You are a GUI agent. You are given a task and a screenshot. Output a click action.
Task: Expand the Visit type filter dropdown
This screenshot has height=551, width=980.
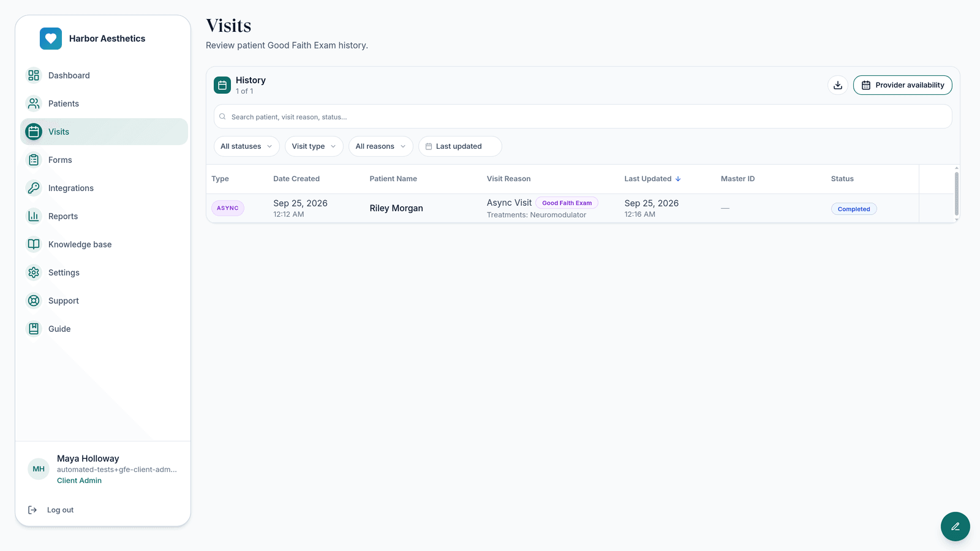coord(314,146)
